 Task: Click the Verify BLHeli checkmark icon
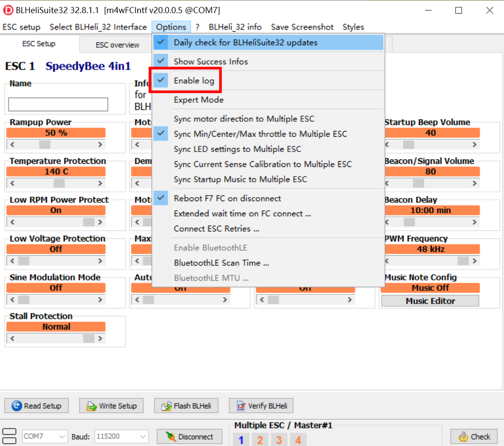pyautogui.click(x=241, y=406)
